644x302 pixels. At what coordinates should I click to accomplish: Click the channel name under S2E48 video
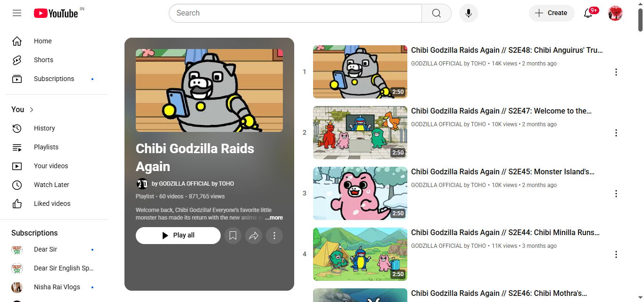tap(448, 64)
